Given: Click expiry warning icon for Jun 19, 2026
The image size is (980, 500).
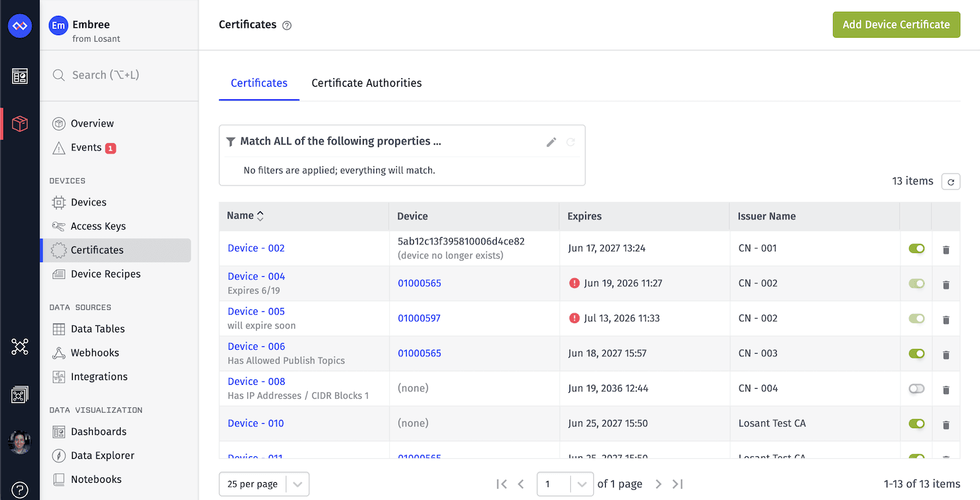Looking at the screenshot, I should pyautogui.click(x=574, y=283).
